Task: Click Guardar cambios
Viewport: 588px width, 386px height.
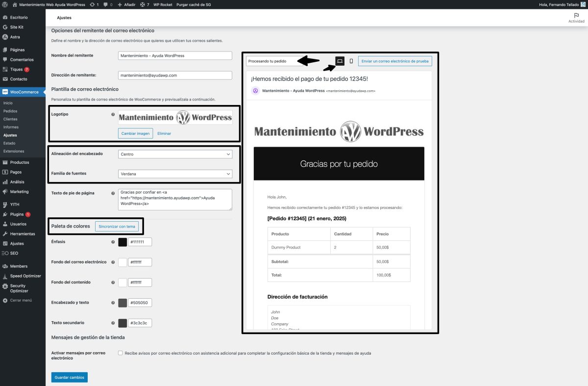Action: click(x=69, y=377)
